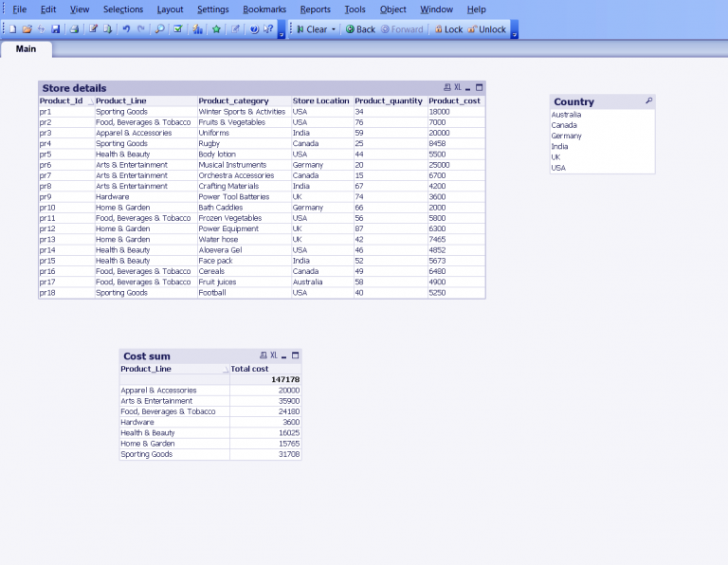Print using the printer toolbar icon
The width and height of the screenshot is (728, 565).
click(74, 29)
